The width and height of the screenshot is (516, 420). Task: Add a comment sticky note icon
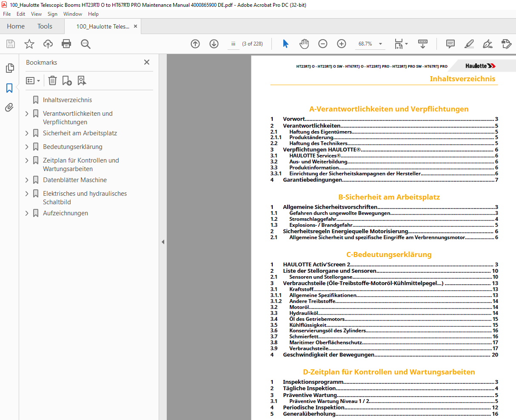pos(450,44)
